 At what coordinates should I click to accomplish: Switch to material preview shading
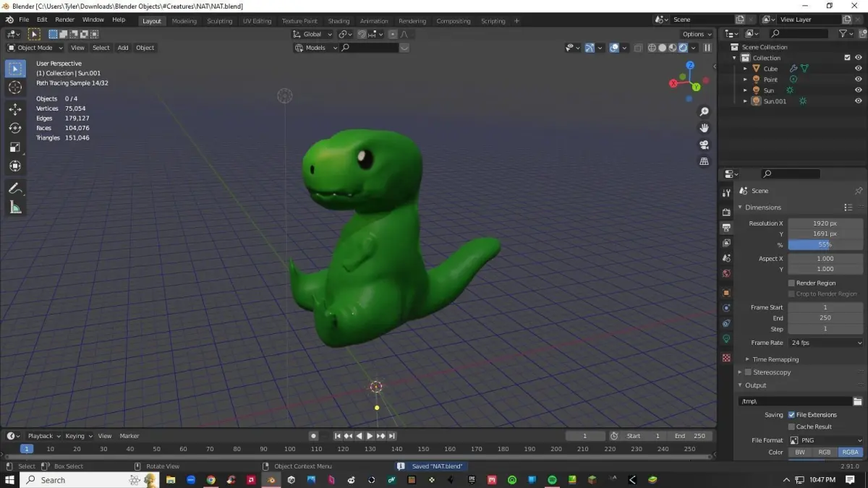click(673, 48)
